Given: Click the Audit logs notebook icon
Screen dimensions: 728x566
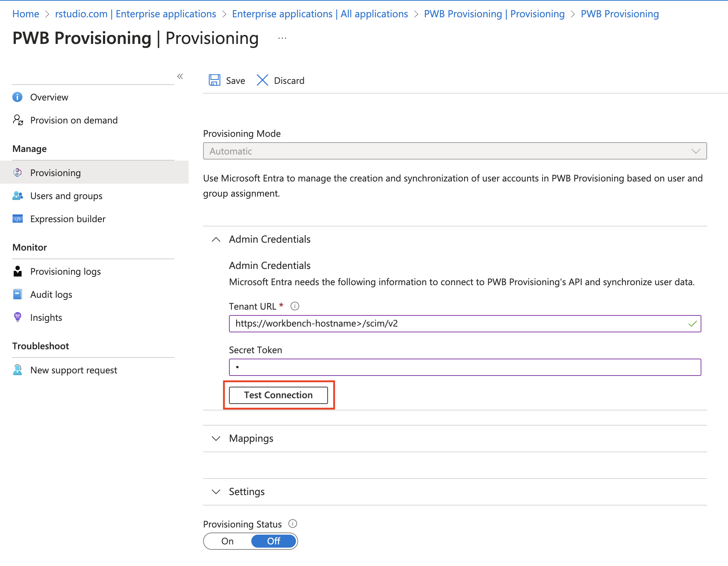Looking at the screenshot, I should point(17,294).
